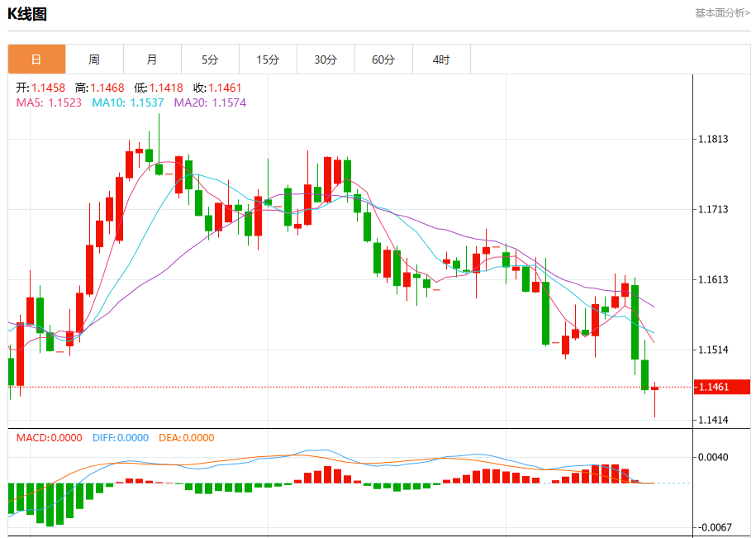
Task: Show the 30分 interval chart
Action: [x=326, y=60]
